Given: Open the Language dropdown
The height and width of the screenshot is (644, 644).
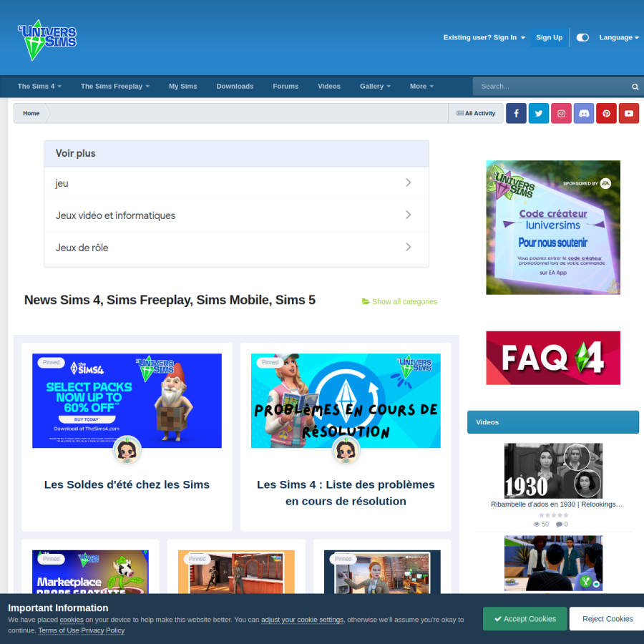Looking at the screenshot, I should (x=618, y=37).
